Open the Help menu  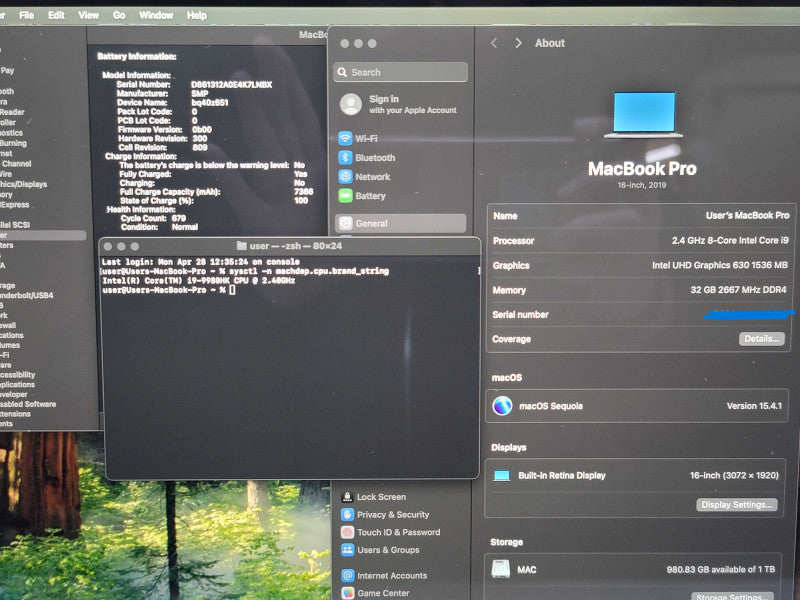pos(196,15)
